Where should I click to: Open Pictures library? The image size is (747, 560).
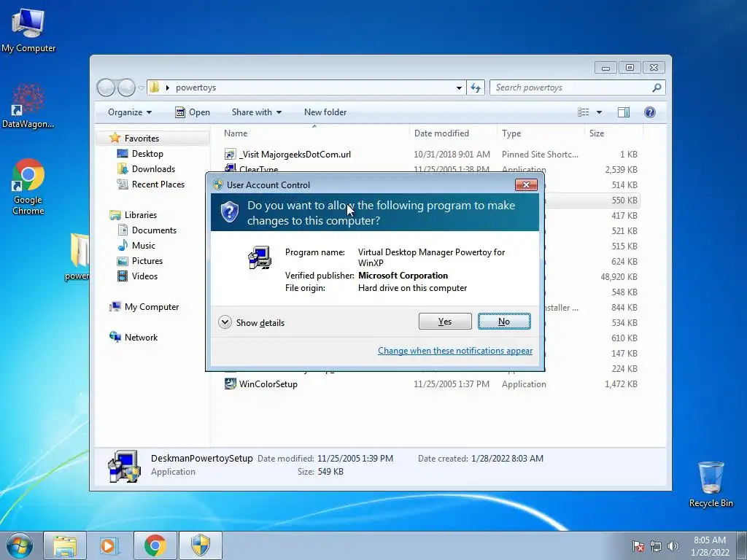coord(147,260)
